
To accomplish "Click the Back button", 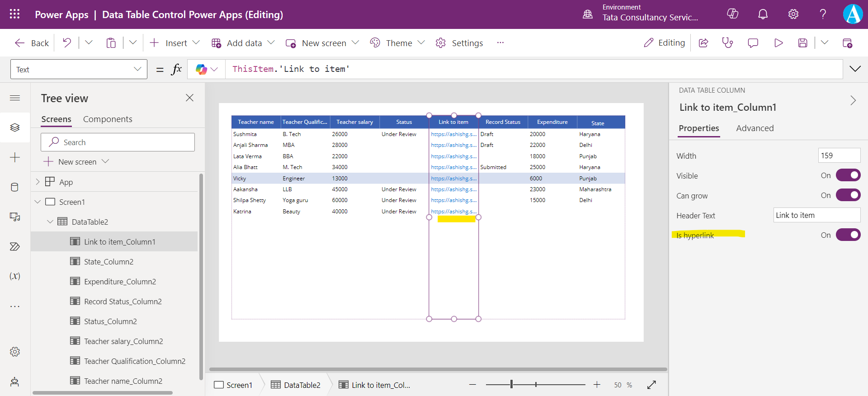I will tap(32, 43).
